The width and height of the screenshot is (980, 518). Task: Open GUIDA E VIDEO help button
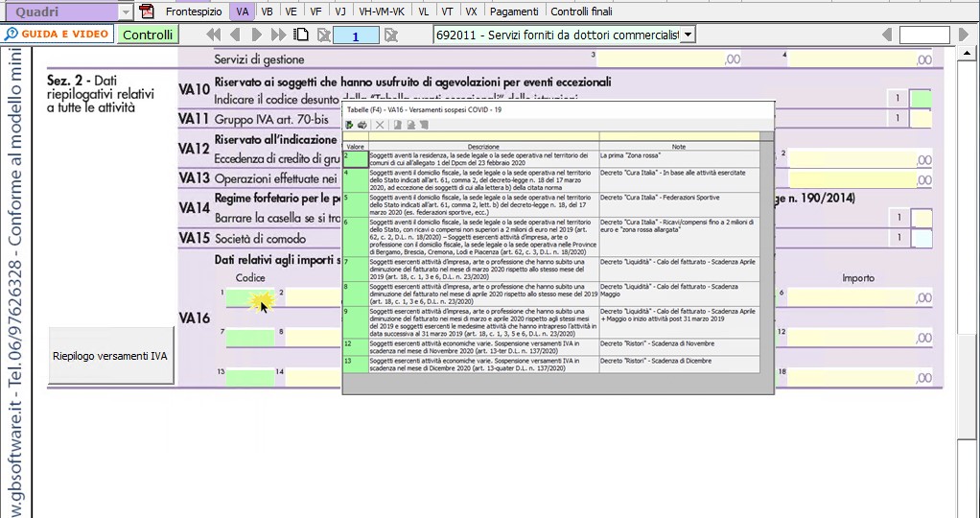58,34
